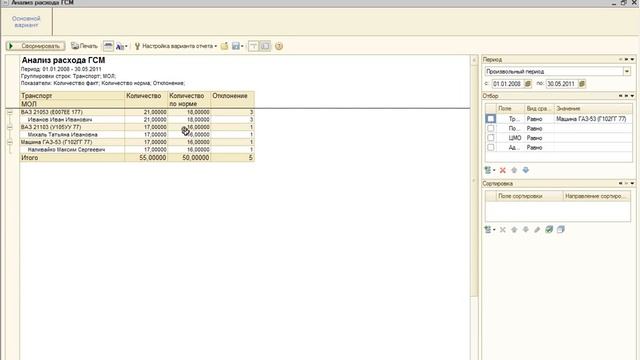
Task: Click the Итого total 55,00000 cell
Action: [x=146, y=158]
